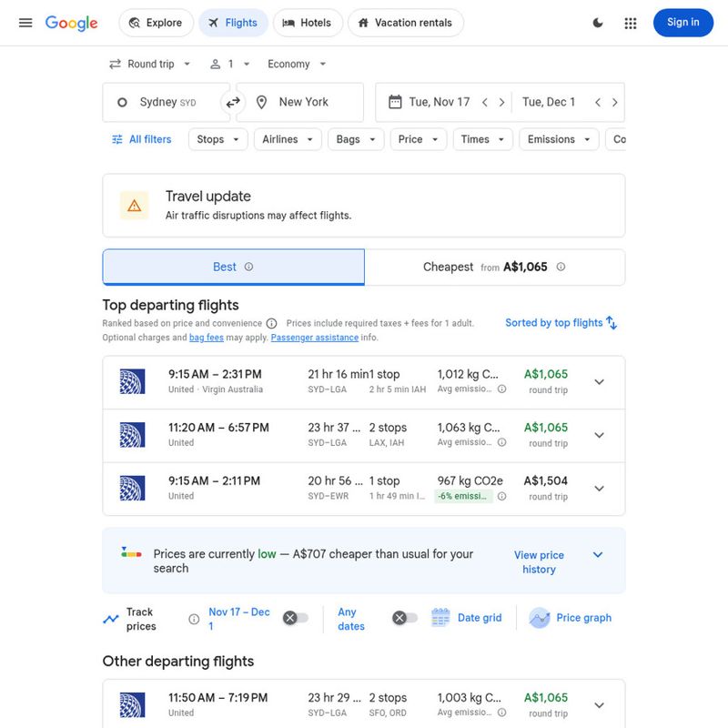Open the Economy cabin class dropdown
Screen dimensions: 728x728
click(297, 64)
